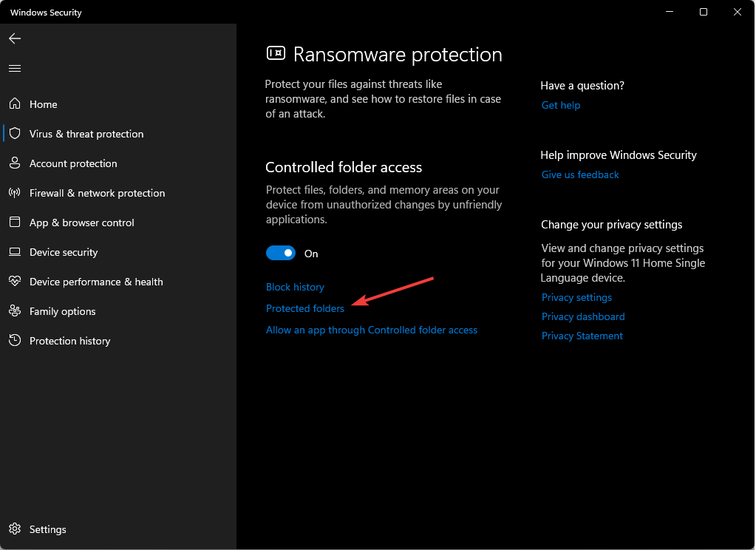Open Block history
The image size is (756, 550).
295,287
